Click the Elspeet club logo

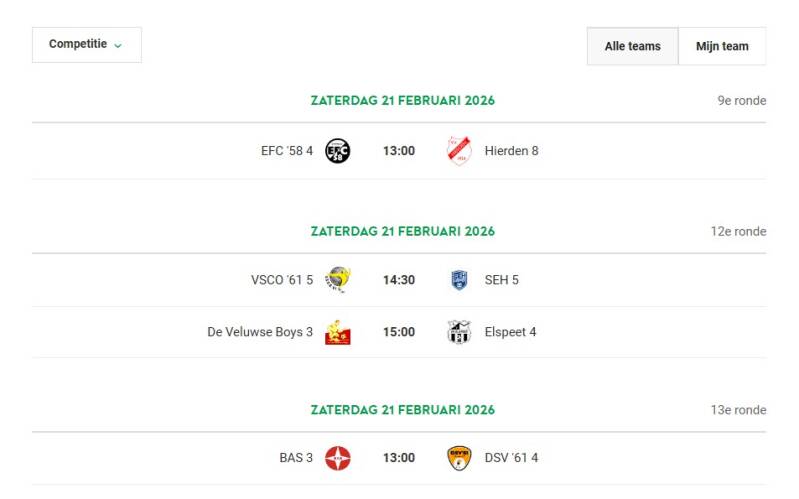(459, 332)
